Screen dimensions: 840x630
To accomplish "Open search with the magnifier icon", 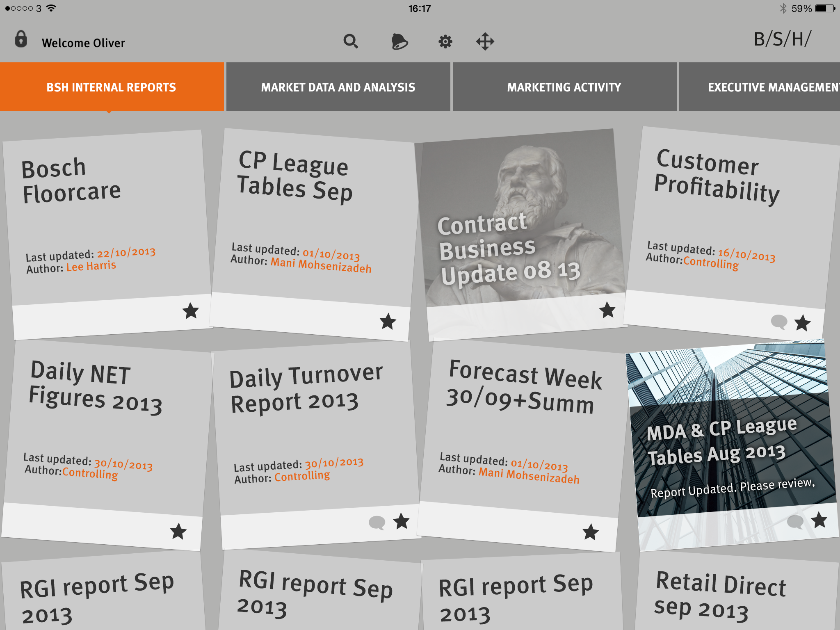I will coord(351,41).
